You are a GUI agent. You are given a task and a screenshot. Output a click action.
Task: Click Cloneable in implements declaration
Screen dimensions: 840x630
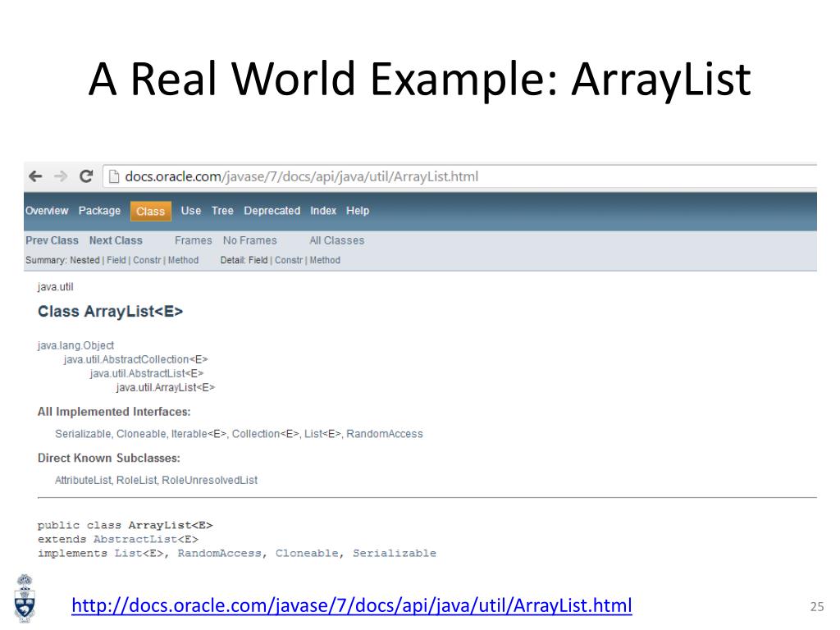coord(307,554)
